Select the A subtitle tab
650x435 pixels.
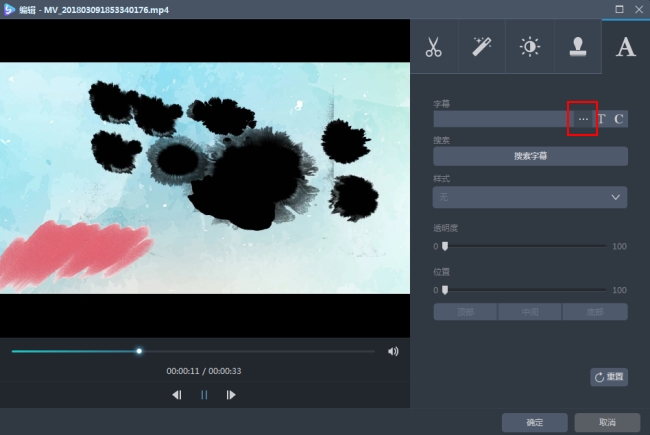[x=625, y=47]
